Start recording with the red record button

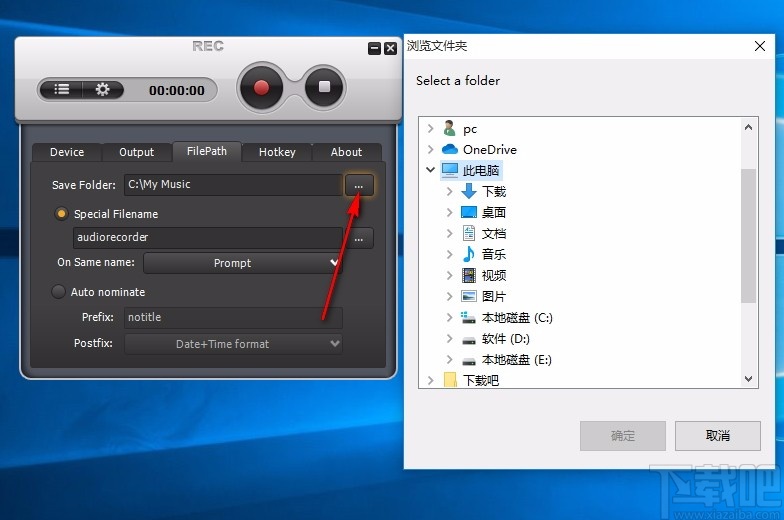[x=261, y=88]
